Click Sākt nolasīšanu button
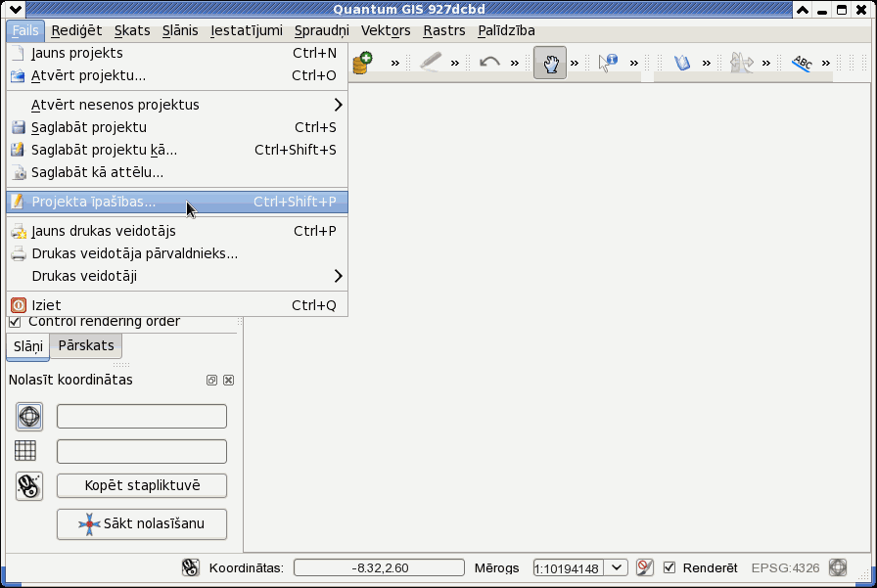Screen dimensions: 877x588 (142, 524)
